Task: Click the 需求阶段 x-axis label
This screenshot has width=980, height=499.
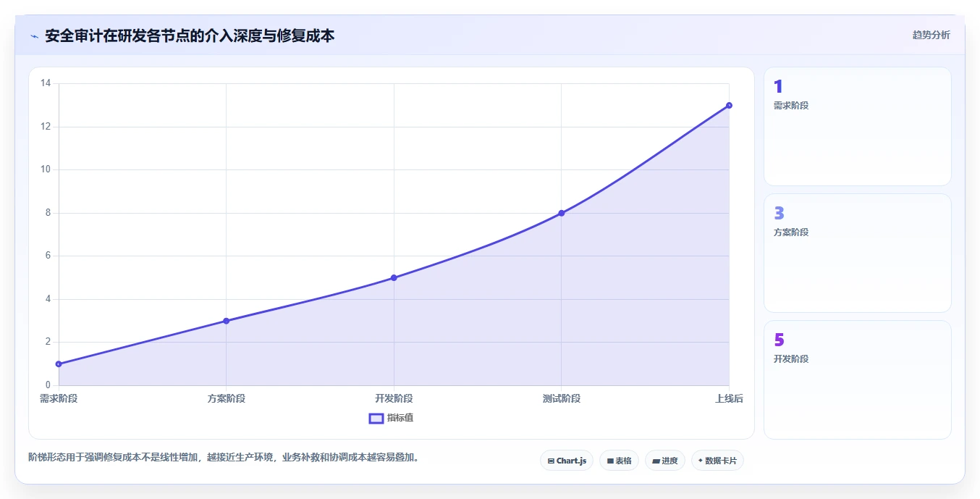Action: tap(59, 398)
